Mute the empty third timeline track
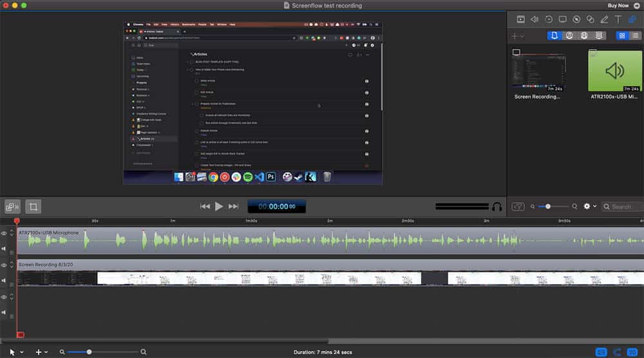 pos(4,312)
